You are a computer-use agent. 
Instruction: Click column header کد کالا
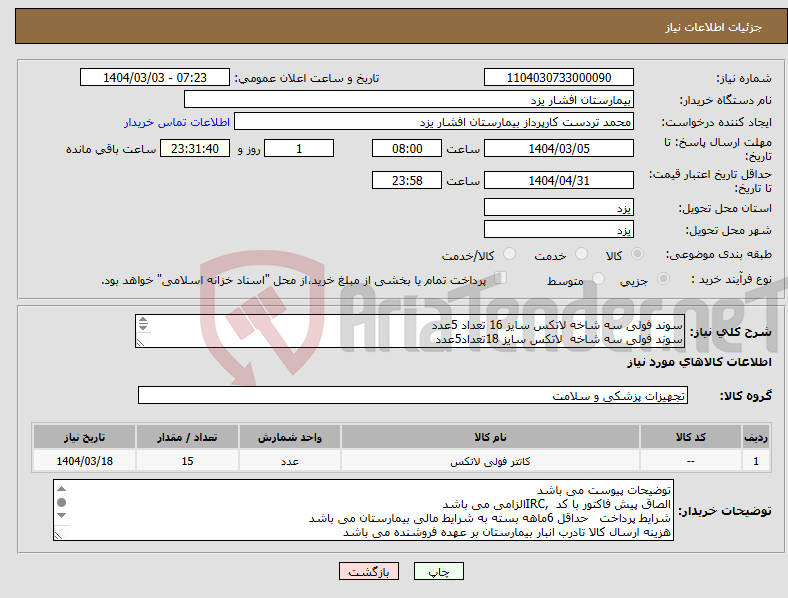[691, 437]
